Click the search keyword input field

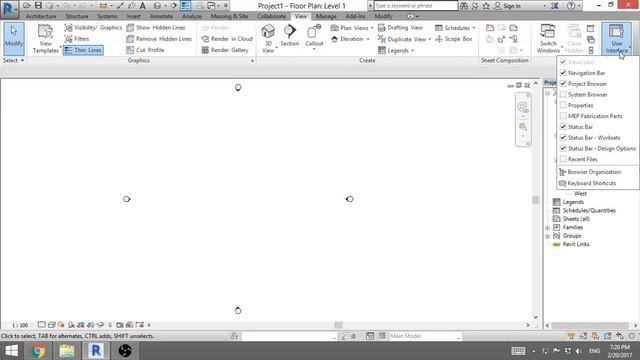click(x=416, y=6)
